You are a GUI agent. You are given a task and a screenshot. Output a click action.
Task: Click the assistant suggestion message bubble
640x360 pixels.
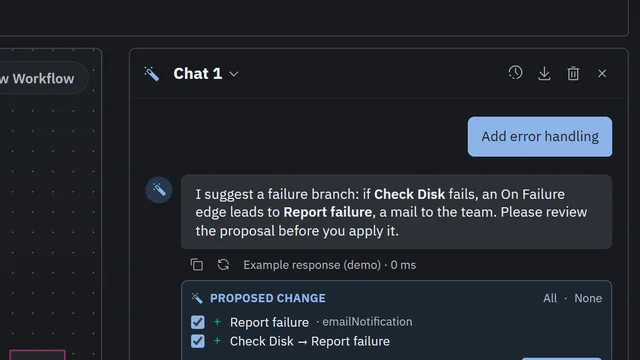coord(396,212)
